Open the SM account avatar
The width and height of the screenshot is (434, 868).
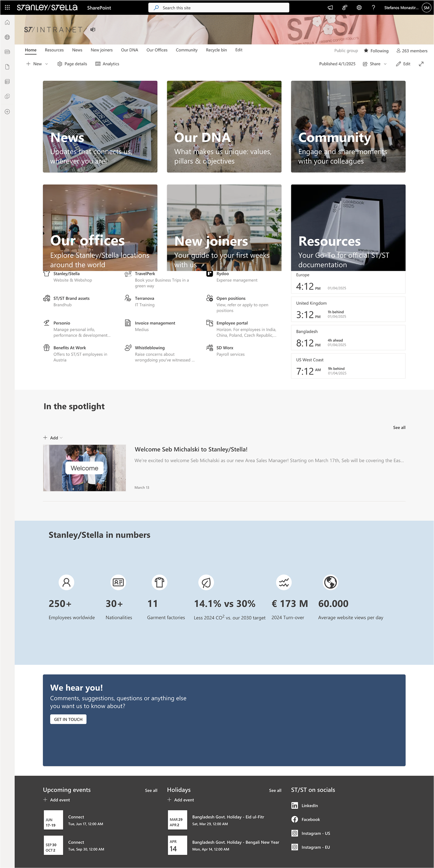coord(426,8)
